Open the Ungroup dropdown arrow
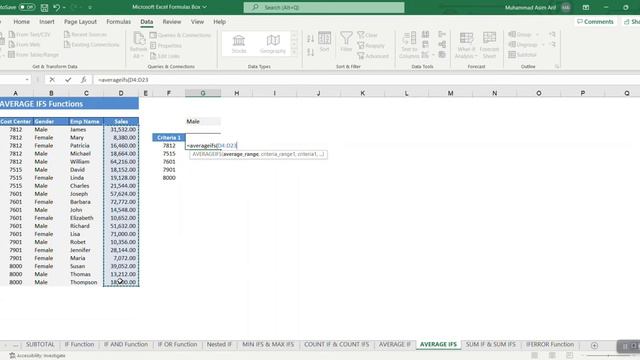Image resolution: width=640 pixels, height=360 pixels. (543, 44)
